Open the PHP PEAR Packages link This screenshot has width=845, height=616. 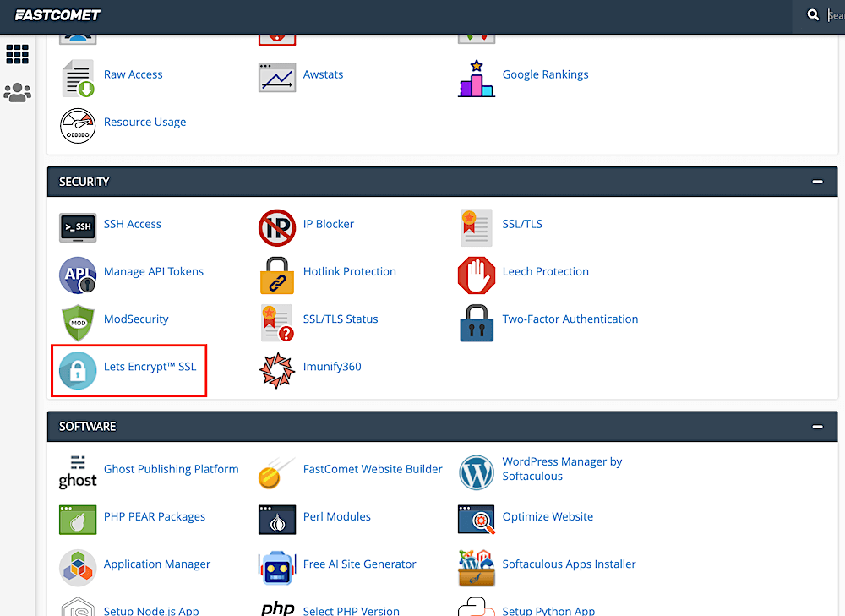coord(154,516)
